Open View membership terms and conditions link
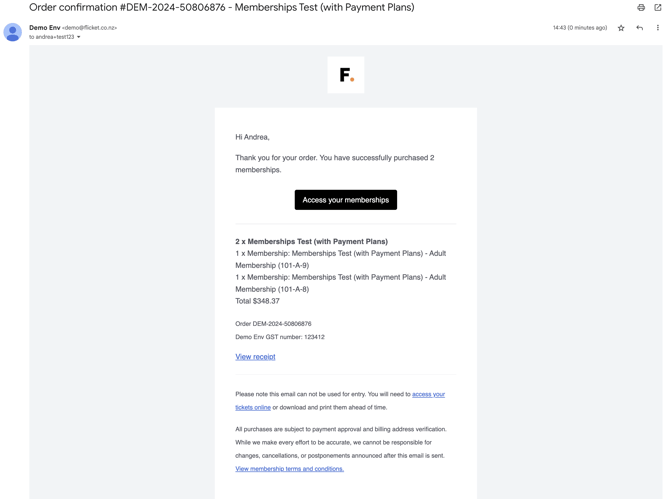This screenshot has width=670, height=499. 289,469
